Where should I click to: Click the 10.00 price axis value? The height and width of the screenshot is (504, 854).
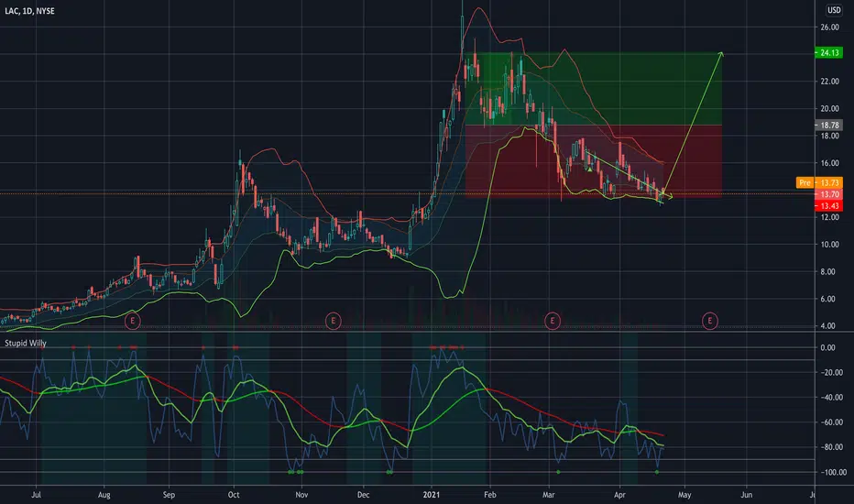[829, 245]
